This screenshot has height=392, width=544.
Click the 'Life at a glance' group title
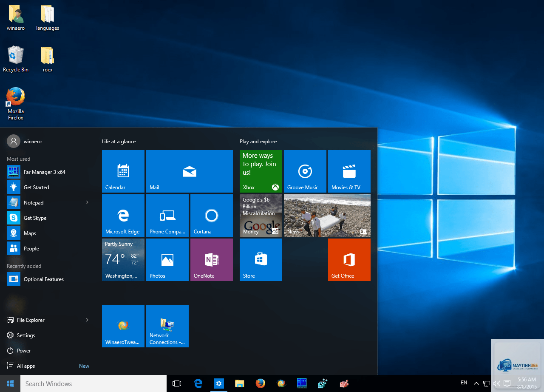pyautogui.click(x=119, y=142)
